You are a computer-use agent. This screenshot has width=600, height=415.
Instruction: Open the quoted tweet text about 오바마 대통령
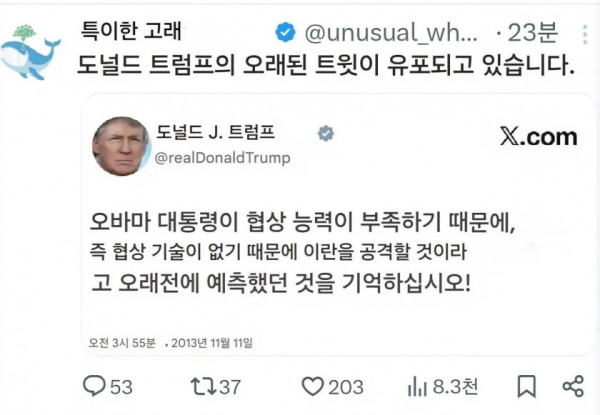pos(302,251)
